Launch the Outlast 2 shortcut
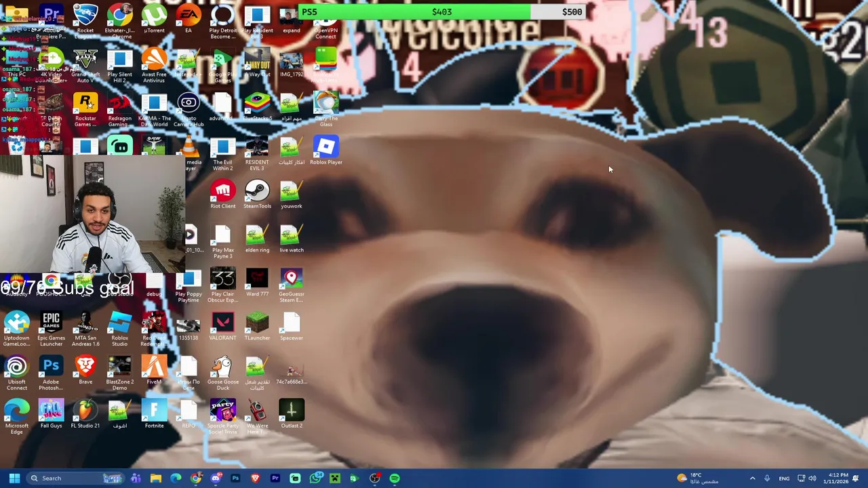Screen dimensions: 868x488 pyautogui.click(x=292, y=415)
